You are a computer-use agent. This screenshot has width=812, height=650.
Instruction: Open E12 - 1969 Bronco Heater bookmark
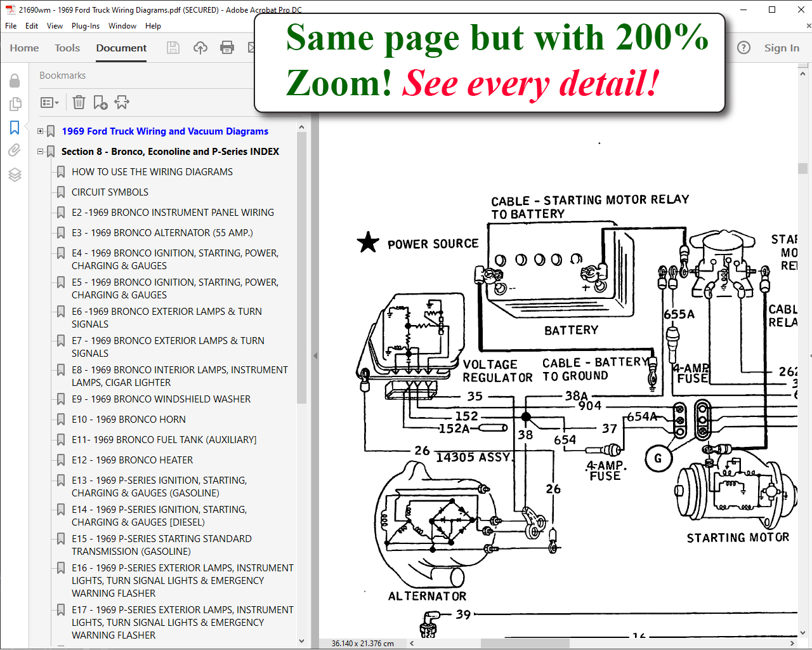click(132, 460)
